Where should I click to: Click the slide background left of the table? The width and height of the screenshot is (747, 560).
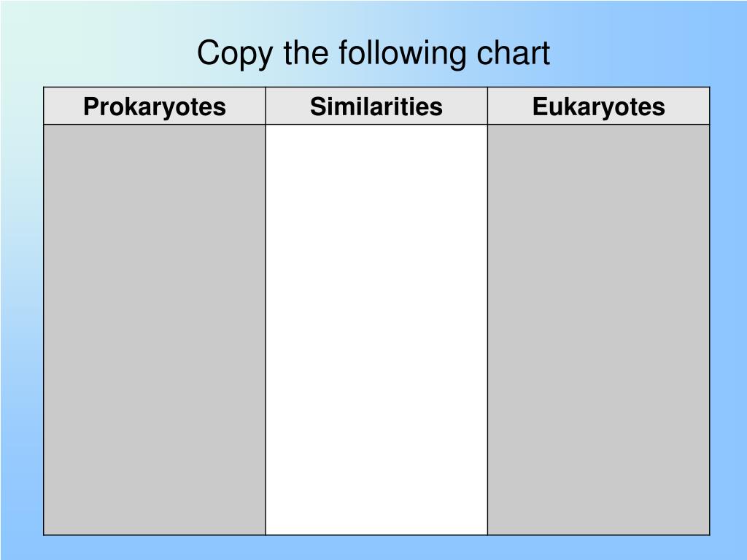point(21,309)
